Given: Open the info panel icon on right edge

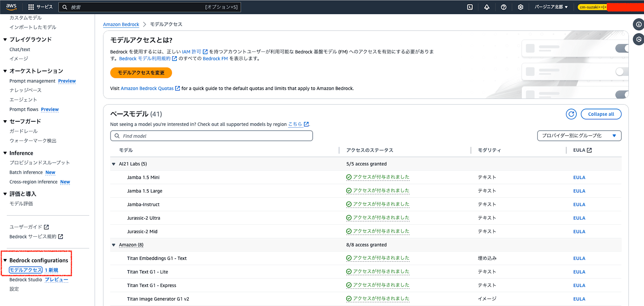Looking at the screenshot, I should [639, 25].
